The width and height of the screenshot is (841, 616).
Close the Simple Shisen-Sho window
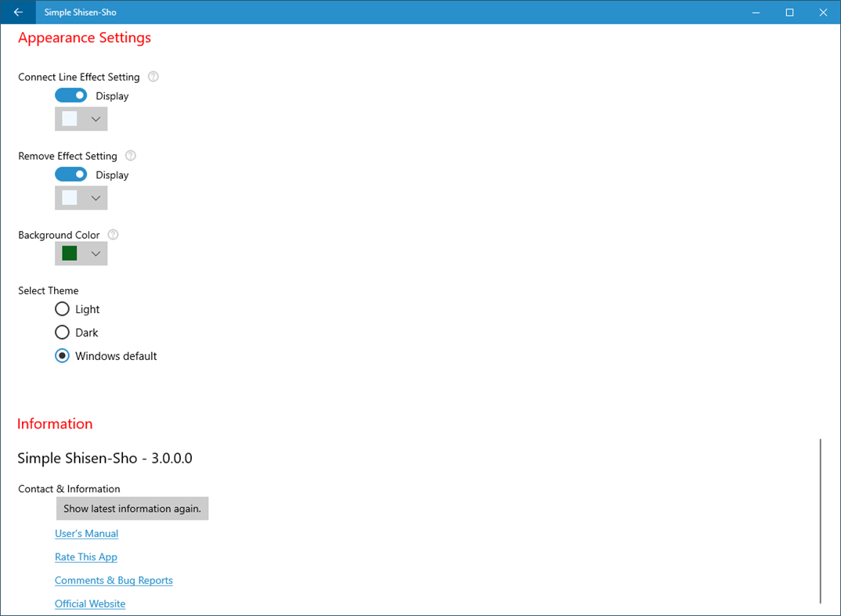coord(823,12)
